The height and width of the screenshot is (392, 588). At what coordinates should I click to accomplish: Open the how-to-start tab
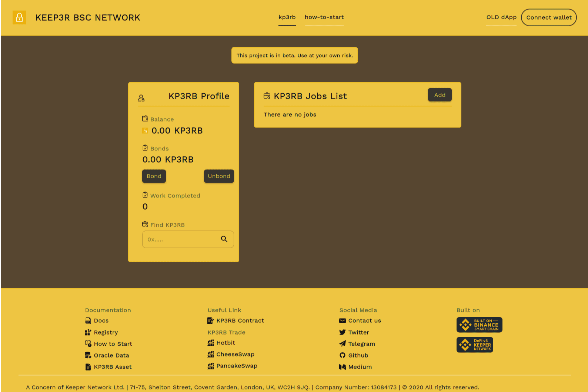coord(324,17)
